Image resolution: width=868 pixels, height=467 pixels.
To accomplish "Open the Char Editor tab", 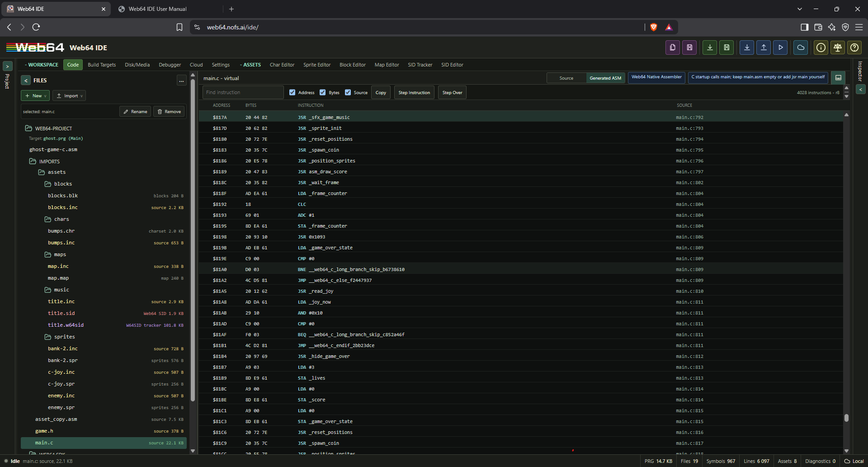I will (x=282, y=65).
